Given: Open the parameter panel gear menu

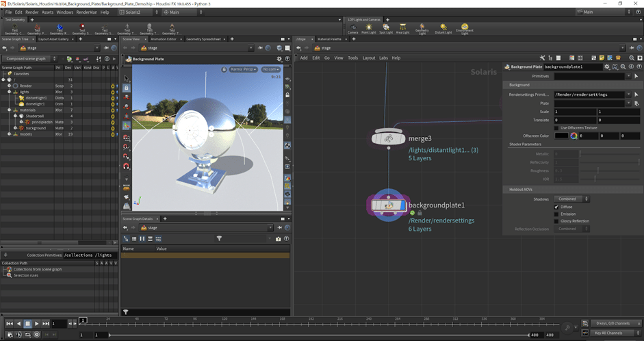Looking at the screenshot, I should pyautogui.click(x=606, y=66).
